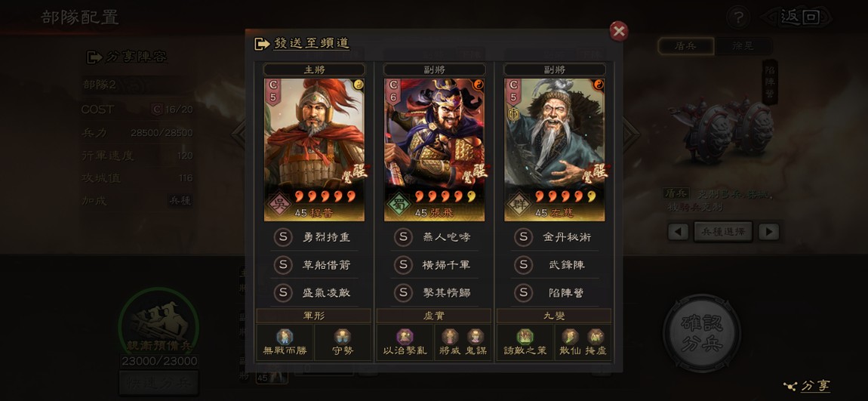Go to previous troop type arrow
The width and height of the screenshot is (868, 401).
click(x=678, y=232)
